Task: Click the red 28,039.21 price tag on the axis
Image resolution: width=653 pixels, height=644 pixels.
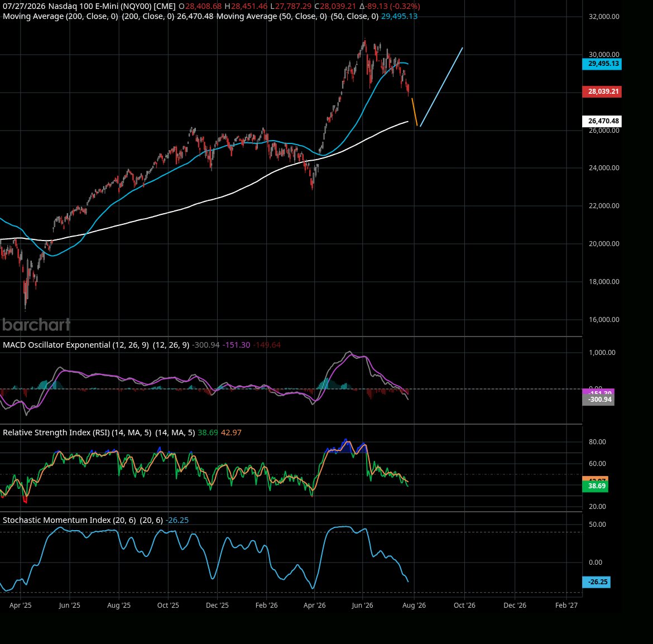Action: coord(602,92)
